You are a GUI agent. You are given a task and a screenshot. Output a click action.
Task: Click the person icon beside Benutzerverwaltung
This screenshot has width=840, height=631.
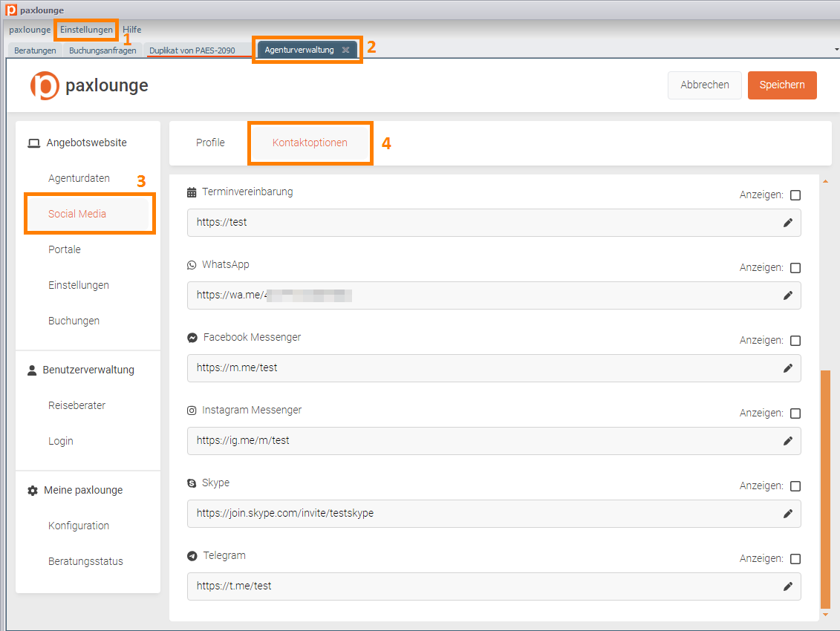(32, 370)
